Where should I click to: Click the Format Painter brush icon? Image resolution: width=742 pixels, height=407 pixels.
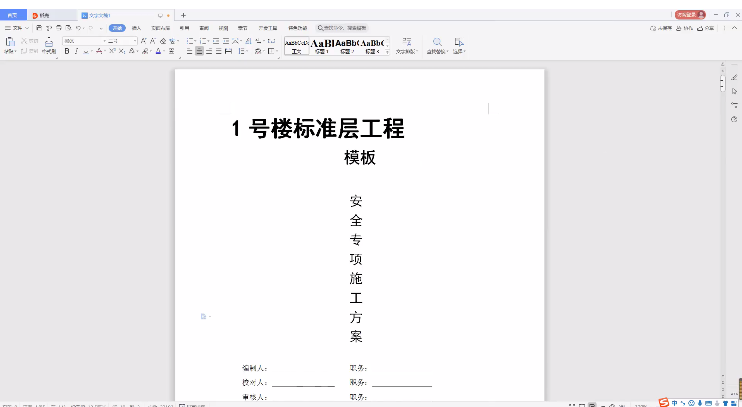tap(49, 42)
